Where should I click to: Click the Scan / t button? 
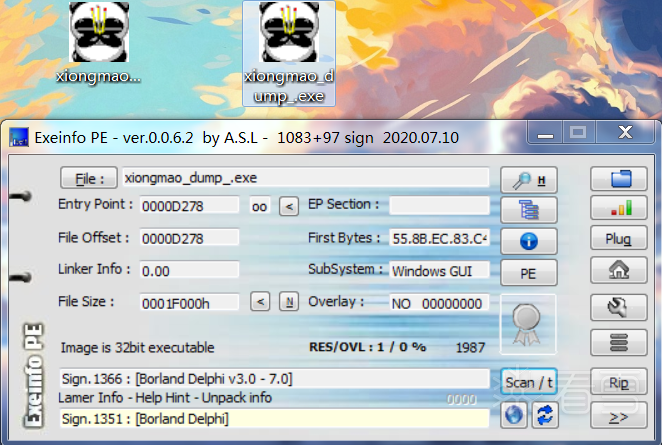click(x=529, y=382)
